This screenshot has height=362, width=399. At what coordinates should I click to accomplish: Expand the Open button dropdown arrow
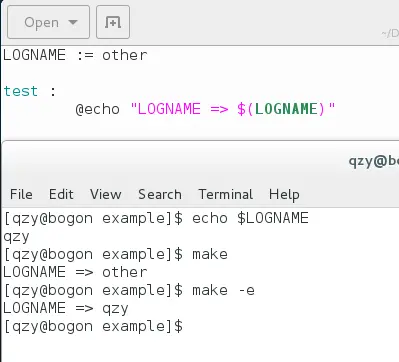coord(73,23)
